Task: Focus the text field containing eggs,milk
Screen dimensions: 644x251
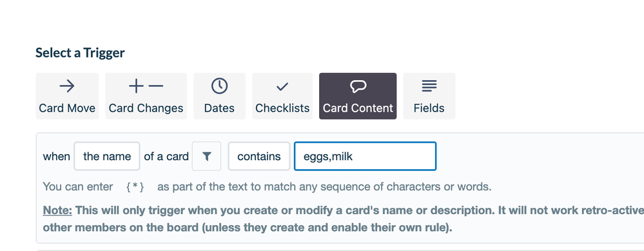Action: 365,156
